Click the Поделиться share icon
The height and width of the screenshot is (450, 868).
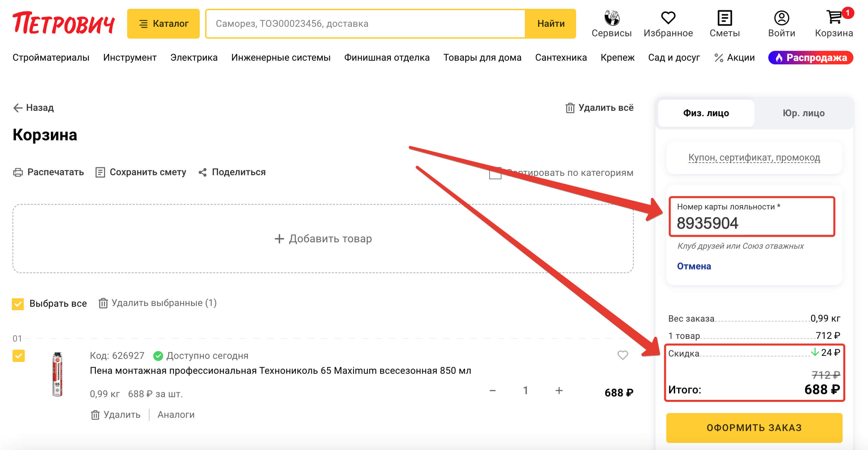pos(203,172)
